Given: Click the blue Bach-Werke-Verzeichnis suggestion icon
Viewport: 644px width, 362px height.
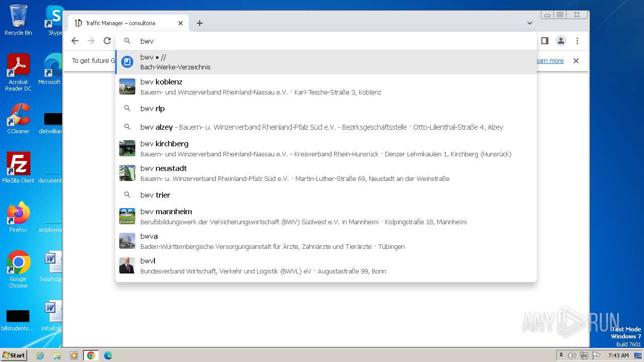Looking at the screenshot, I should pyautogui.click(x=127, y=62).
